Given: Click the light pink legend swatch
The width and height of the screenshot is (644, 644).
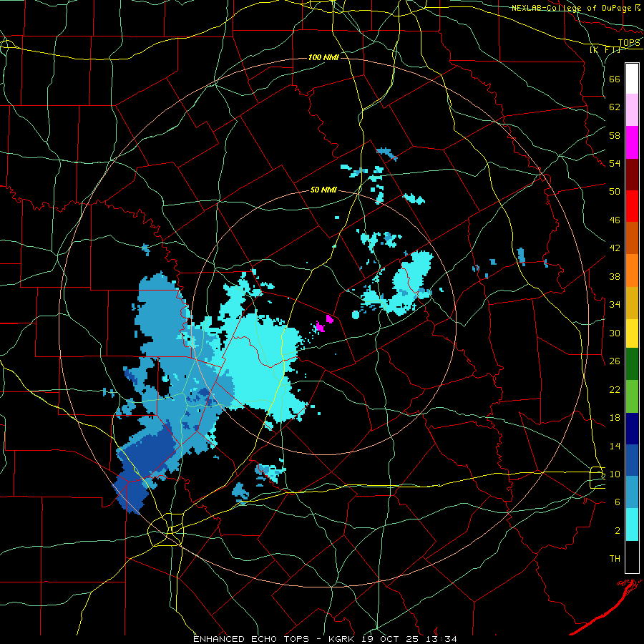Looking at the screenshot, I should pyautogui.click(x=632, y=110).
